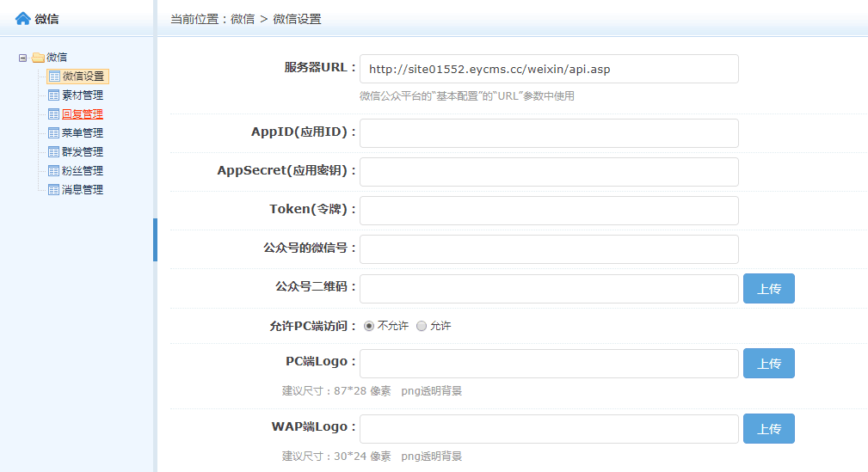Click into the Token(令牌) text box
The image size is (868, 472).
pos(549,211)
